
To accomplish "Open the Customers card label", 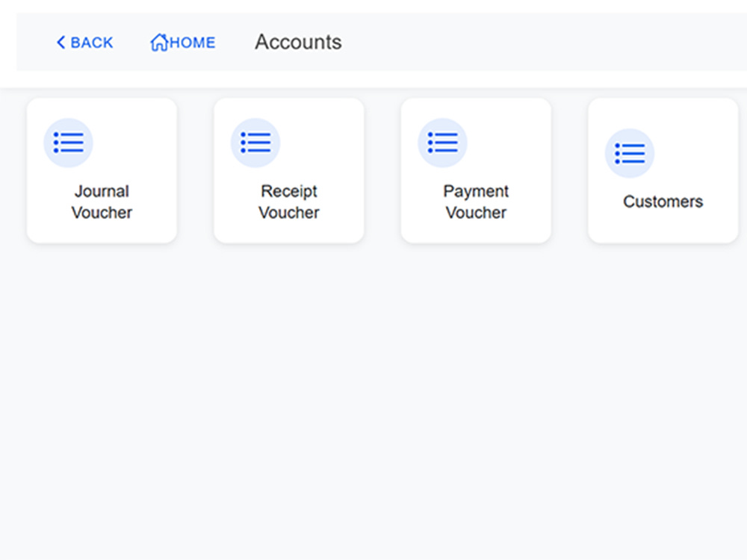I will [663, 202].
